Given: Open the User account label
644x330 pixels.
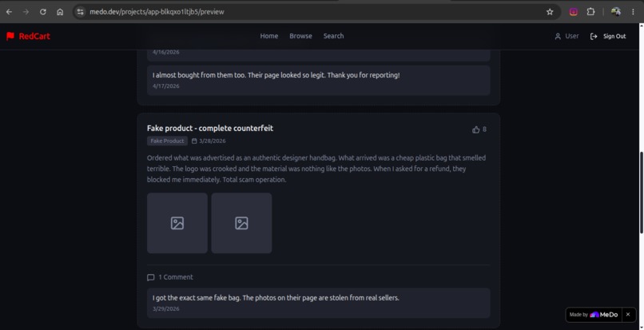Looking at the screenshot, I should (572, 36).
